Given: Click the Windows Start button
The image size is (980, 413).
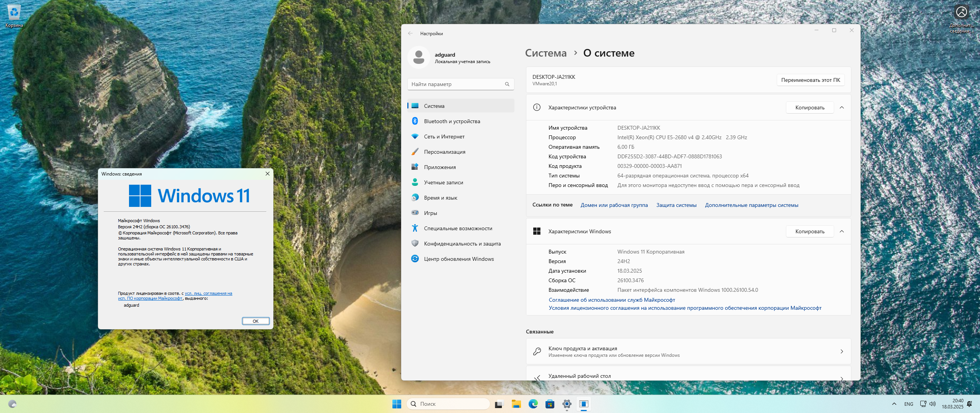Looking at the screenshot, I should click(397, 404).
